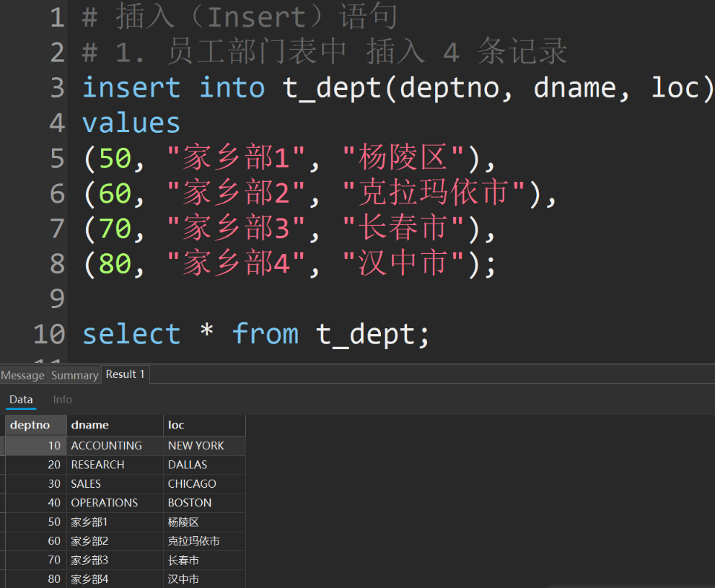This screenshot has width=715, height=588.
Task: Select the CHICAGO cell
Action: [204, 483]
